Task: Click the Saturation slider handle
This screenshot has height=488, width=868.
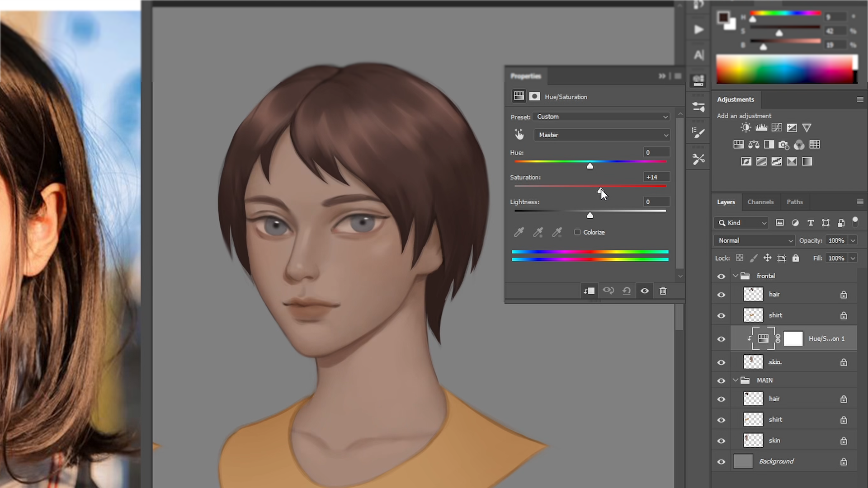Action: (x=600, y=191)
